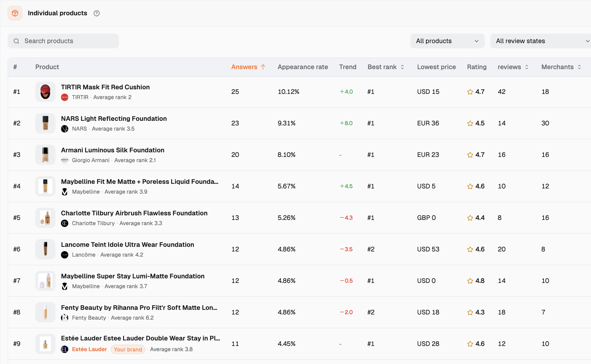Image resolution: width=591 pixels, height=364 pixels.
Task: Click the Fenty Beauty brand logo icon
Action: (x=65, y=318)
